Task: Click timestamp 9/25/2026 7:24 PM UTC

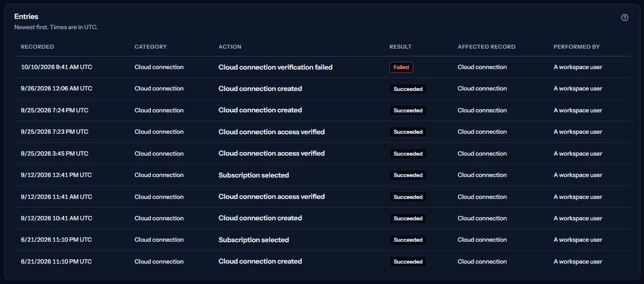Action: 55,110
